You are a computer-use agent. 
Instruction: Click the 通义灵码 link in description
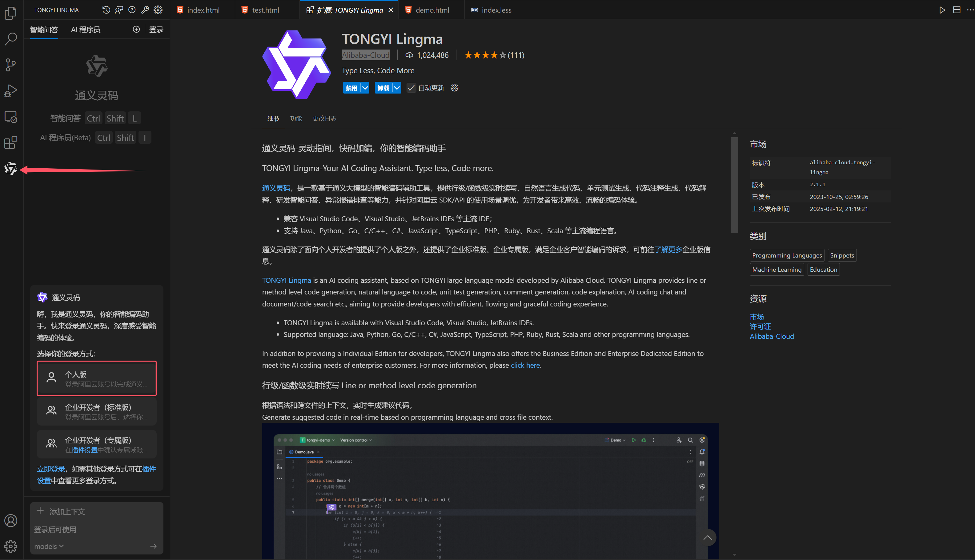276,188
